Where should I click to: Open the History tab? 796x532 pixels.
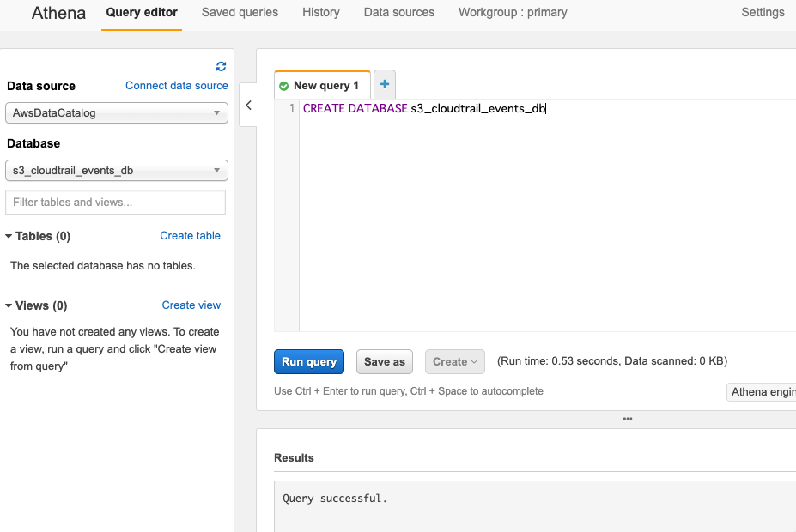tap(321, 12)
